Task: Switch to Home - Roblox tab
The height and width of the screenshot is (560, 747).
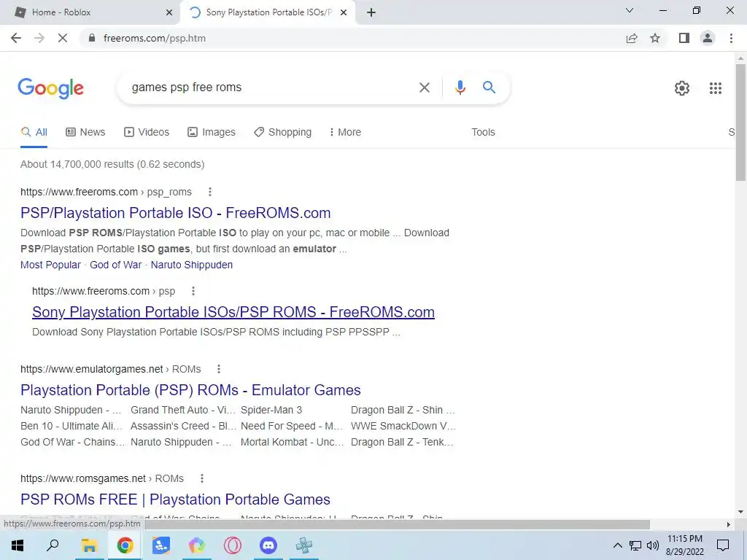Action: [90, 12]
